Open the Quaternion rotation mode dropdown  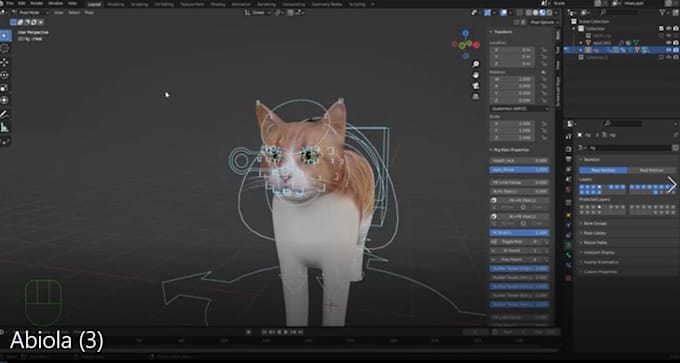[x=520, y=108]
